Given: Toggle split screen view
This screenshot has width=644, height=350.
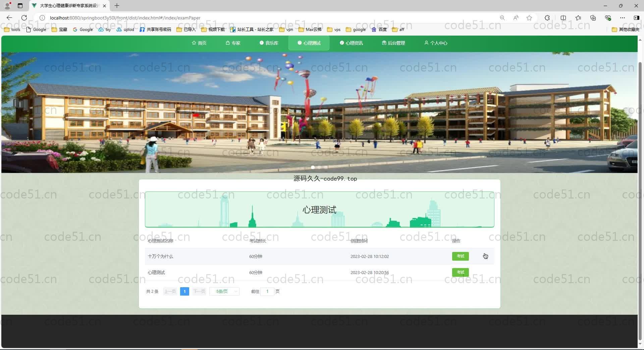Looking at the screenshot, I should coord(563,18).
